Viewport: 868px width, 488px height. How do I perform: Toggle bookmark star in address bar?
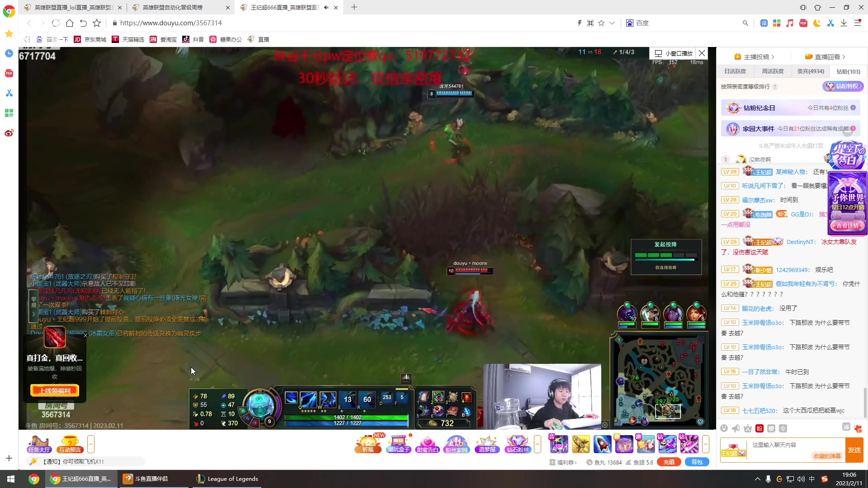click(601, 23)
